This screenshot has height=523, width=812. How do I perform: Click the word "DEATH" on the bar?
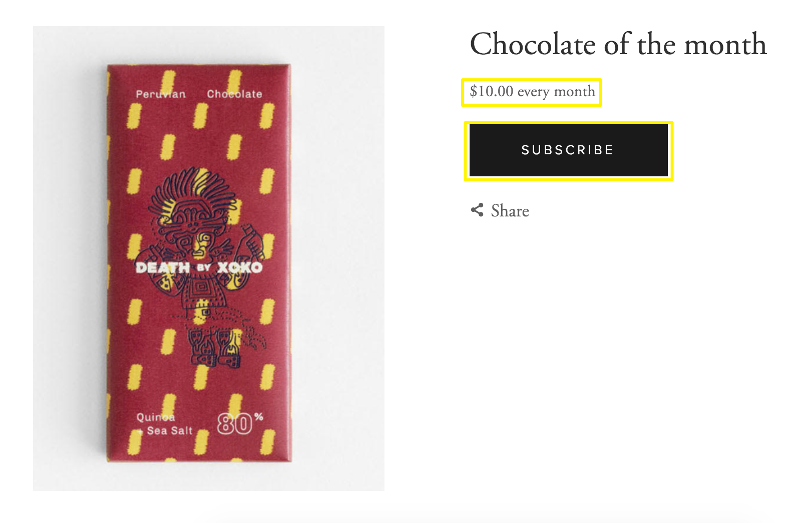point(163,268)
